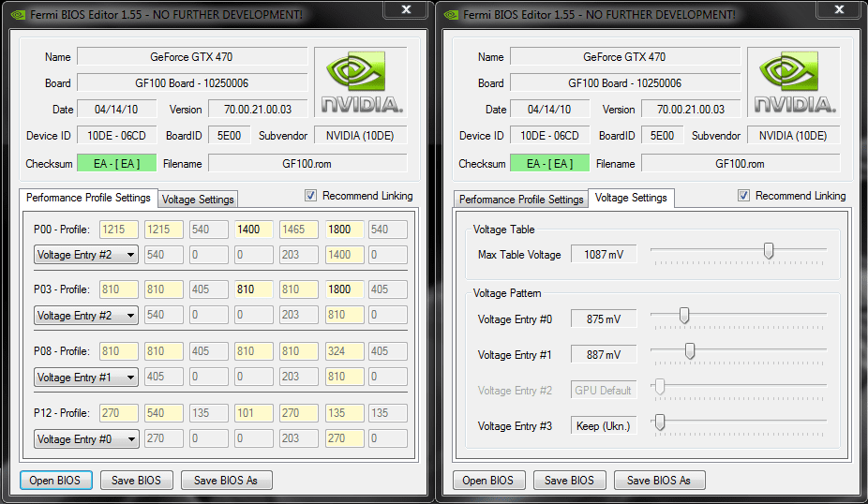
Task: Switch to Voltage Settings tab in left window
Action: [x=198, y=200]
